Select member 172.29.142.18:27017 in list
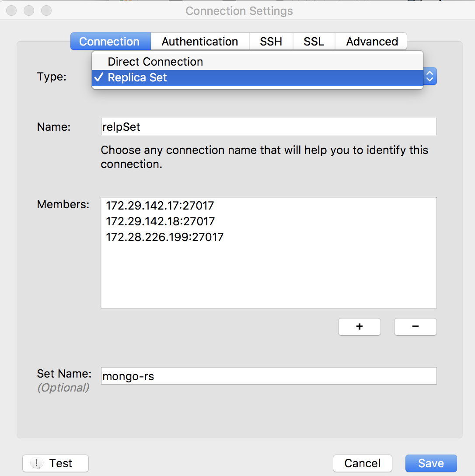 click(161, 221)
